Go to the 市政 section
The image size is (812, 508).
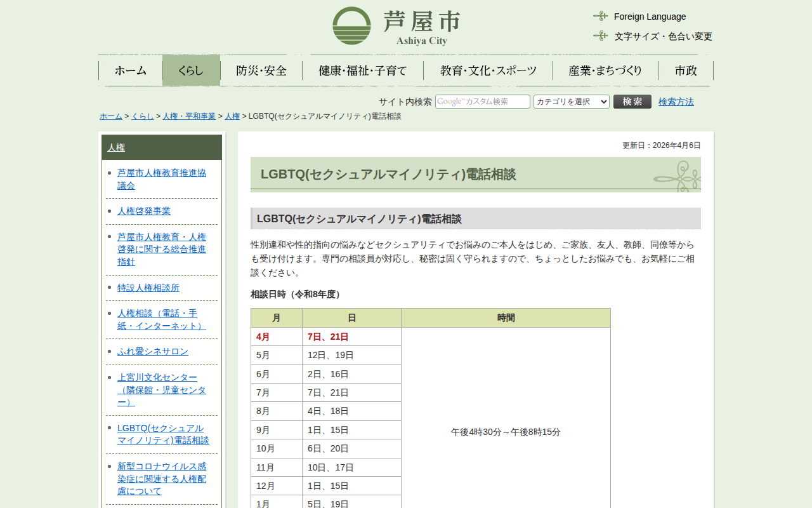686,70
